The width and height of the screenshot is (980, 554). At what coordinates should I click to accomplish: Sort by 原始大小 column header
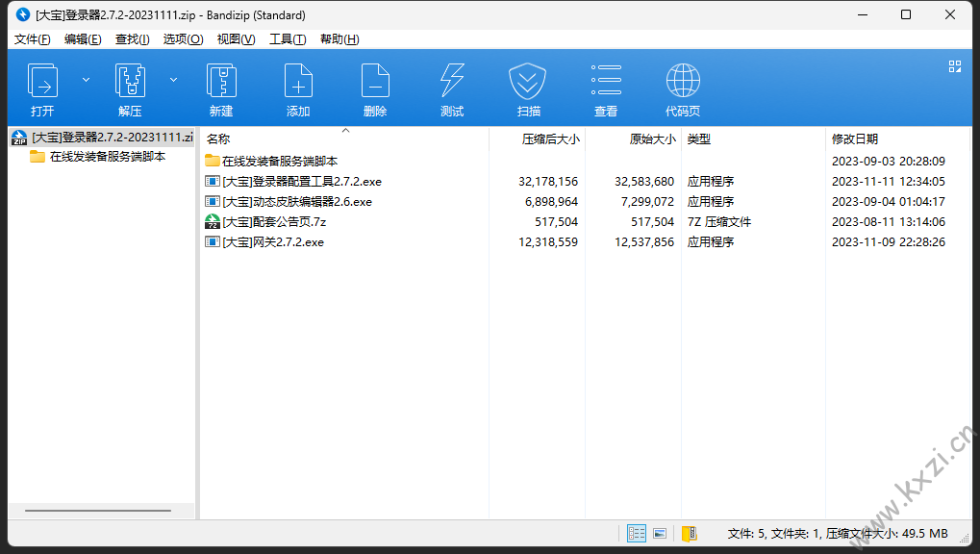click(634, 138)
